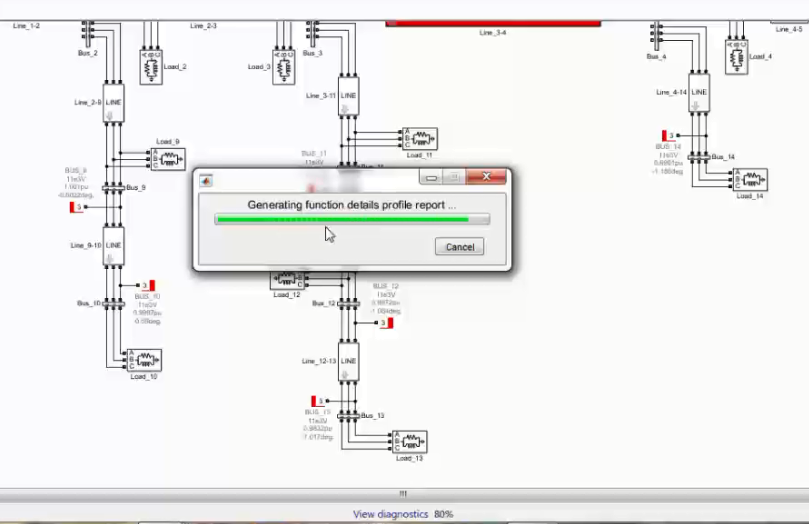Screen dimensions: 809x524
Task: Click the Line_12-13 LINE block
Action: [x=348, y=362]
